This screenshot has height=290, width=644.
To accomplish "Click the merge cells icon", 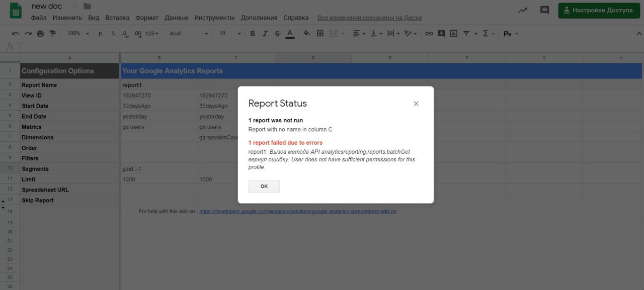I will (333, 34).
